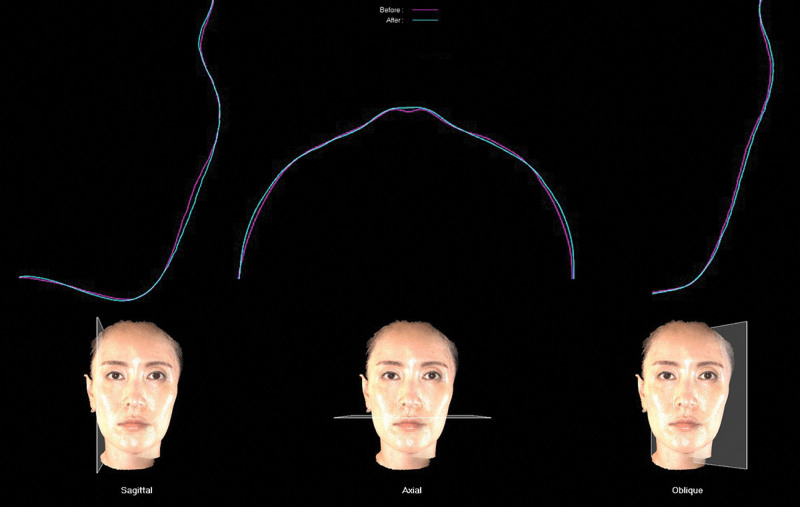Screen dimensions: 800x507
Task: Click the teal After legend line
Action: [425, 20]
